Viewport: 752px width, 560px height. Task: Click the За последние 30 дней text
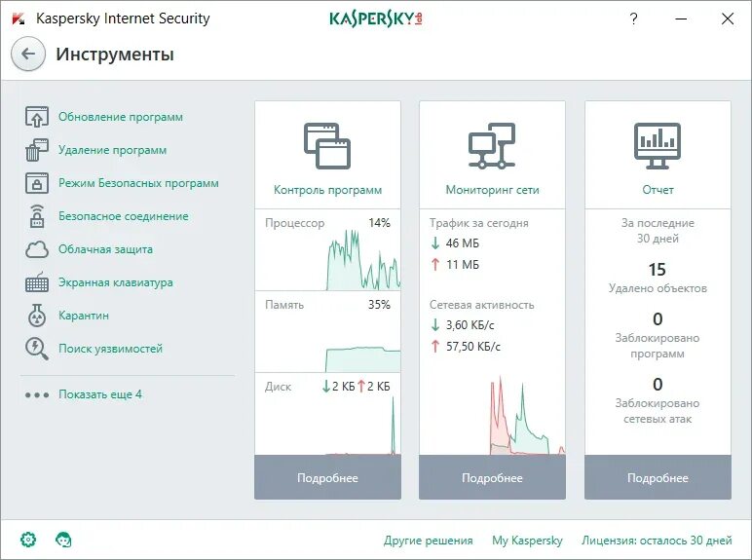pyautogui.click(x=658, y=231)
